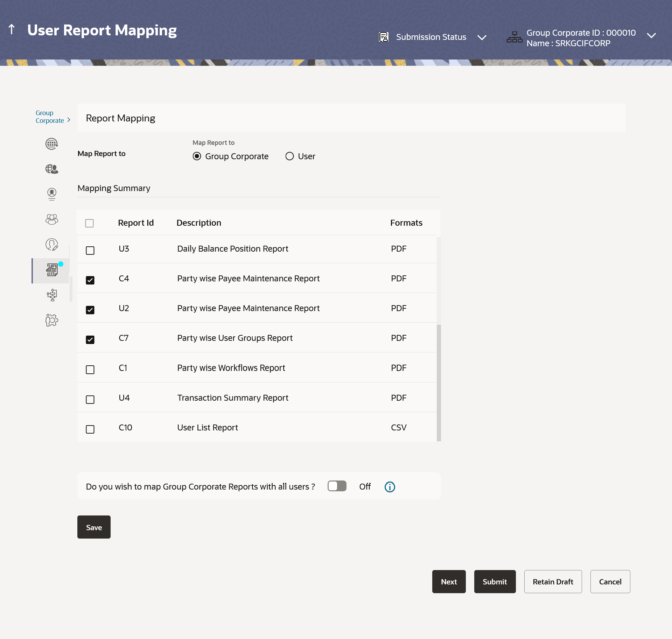Click the Save button
Screen dimensions: 672x639
point(94,527)
